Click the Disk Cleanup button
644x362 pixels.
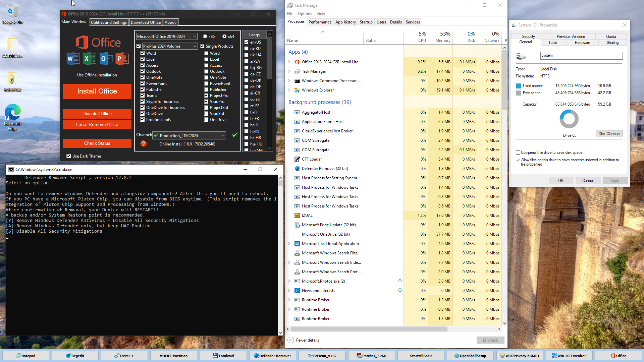(x=609, y=134)
